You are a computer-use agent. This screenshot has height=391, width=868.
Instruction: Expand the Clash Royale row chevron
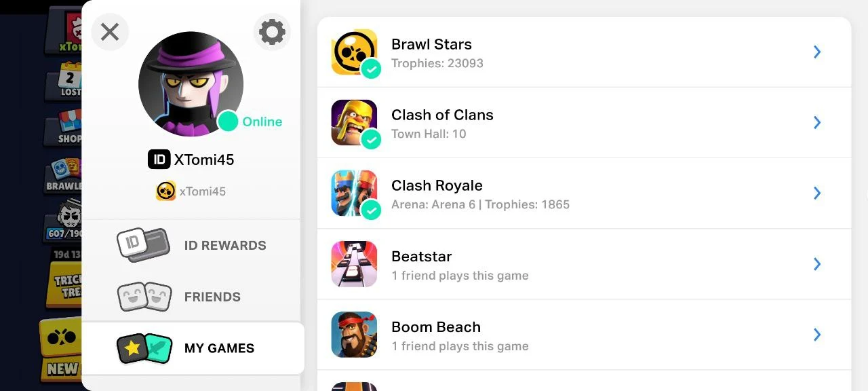(817, 193)
